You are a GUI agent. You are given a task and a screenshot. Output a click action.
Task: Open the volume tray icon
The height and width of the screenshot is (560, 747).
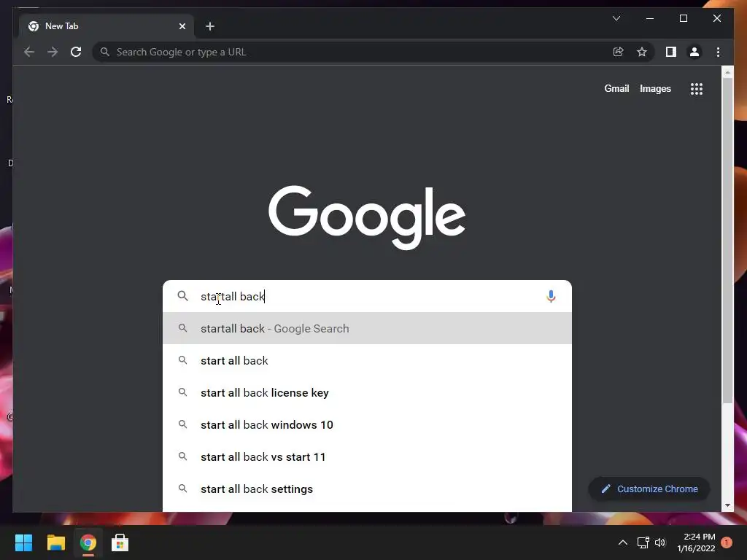click(x=660, y=542)
